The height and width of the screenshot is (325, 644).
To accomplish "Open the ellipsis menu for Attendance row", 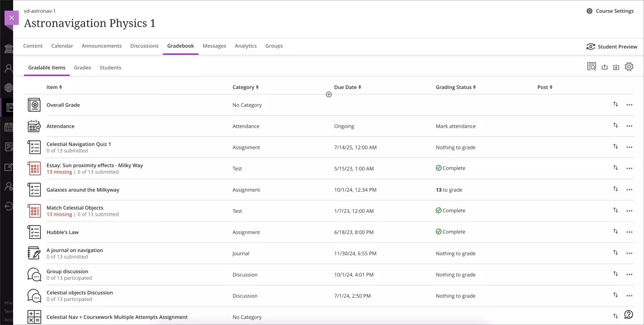I will click(x=629, y=126).
